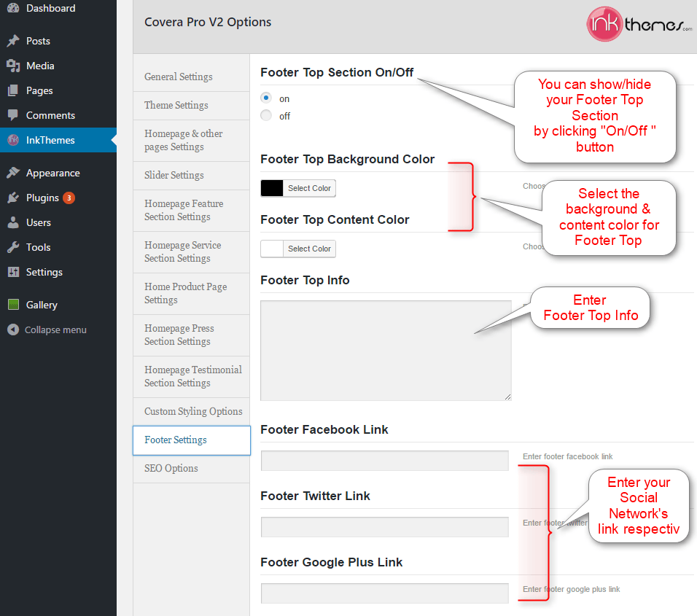This screenshot has width=697, height=616.
Task: Open the Posts menu item
Action: [x=58, y=41]
